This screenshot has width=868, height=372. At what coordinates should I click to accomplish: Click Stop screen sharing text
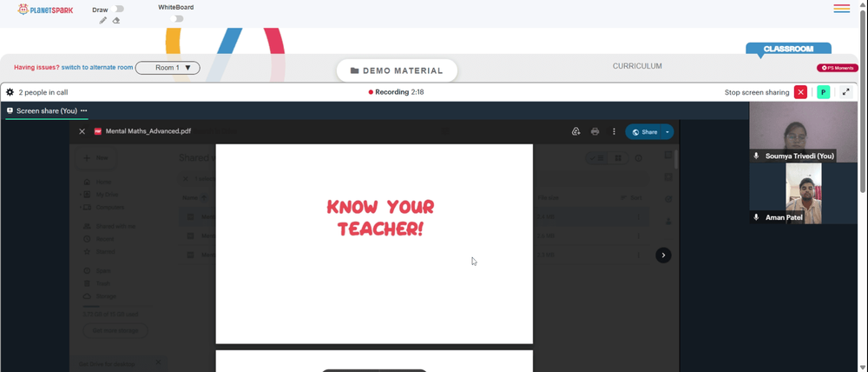(757, 92)
